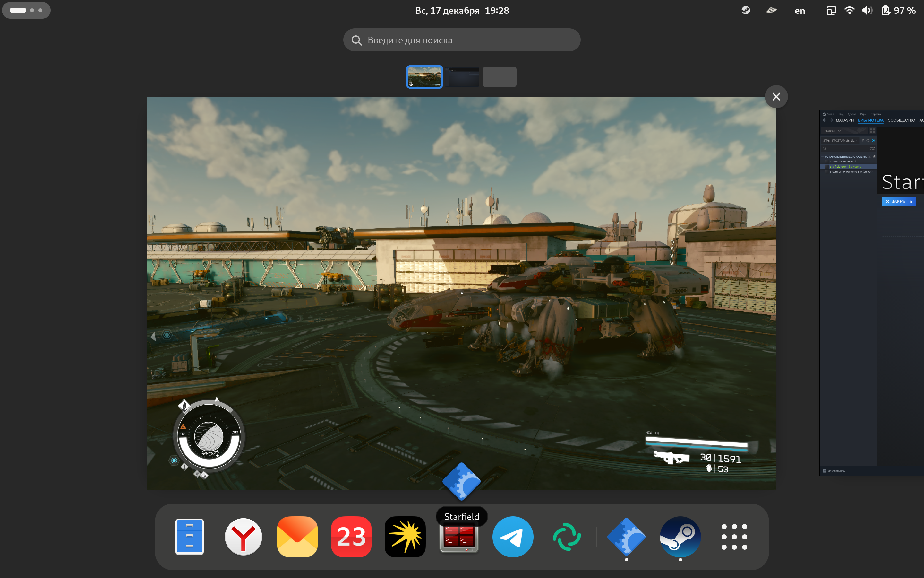Click the БИБЛИОТЕКА home button in sidebar
Screen dimensions: 924x578
[844, 131]
